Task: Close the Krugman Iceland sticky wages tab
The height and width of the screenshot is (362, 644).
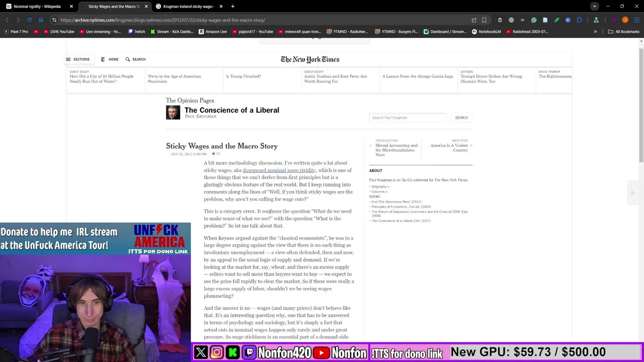Action: [x=221, y=7]
